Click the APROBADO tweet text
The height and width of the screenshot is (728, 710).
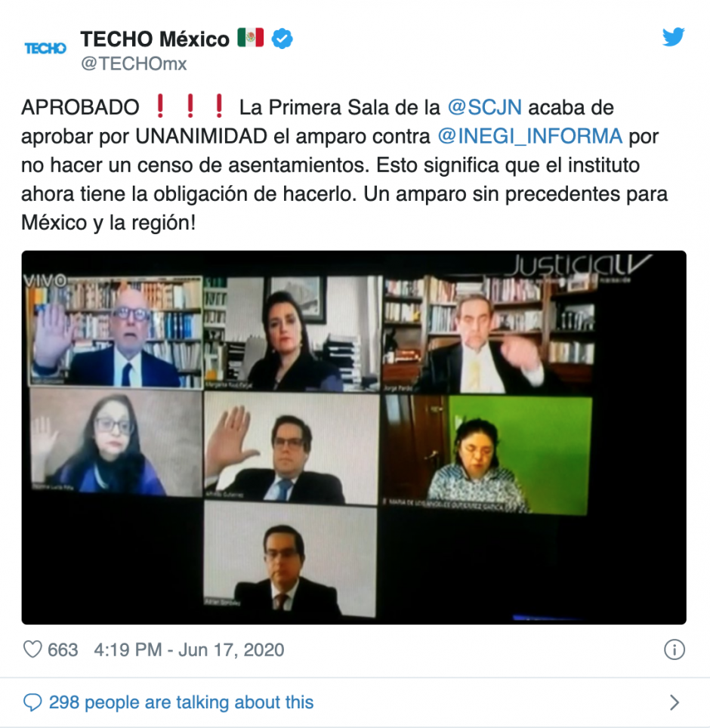coord(80,107)
